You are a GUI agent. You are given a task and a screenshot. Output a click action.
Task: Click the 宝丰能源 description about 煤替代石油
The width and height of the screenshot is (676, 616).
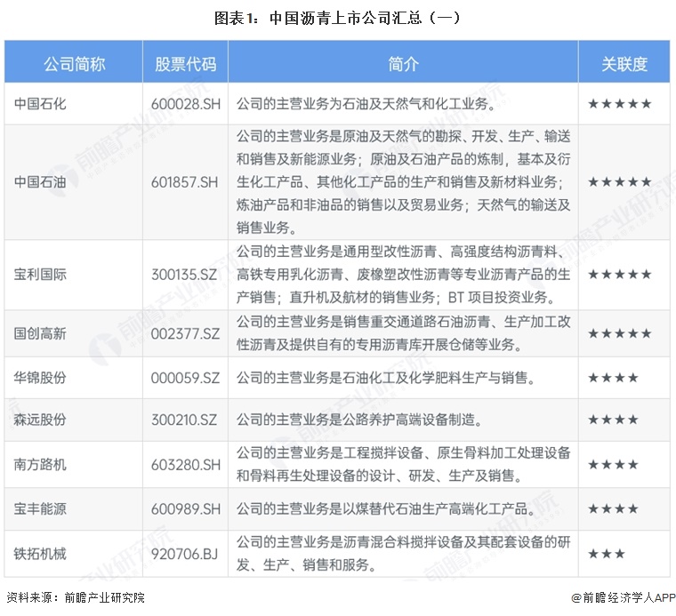386,508
